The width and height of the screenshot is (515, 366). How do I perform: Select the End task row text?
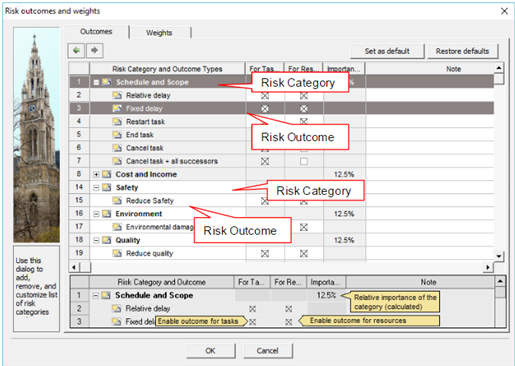tap(140, 135)
